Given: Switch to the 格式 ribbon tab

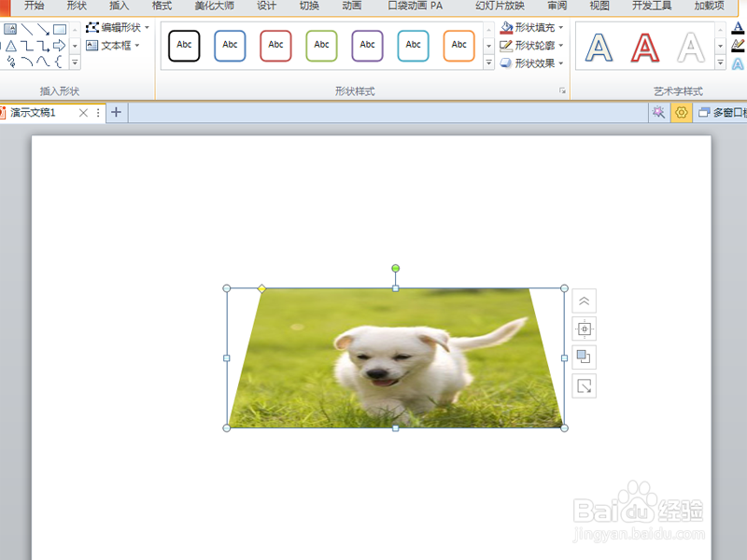Looking at the screenshot, I should click(162, 6).
